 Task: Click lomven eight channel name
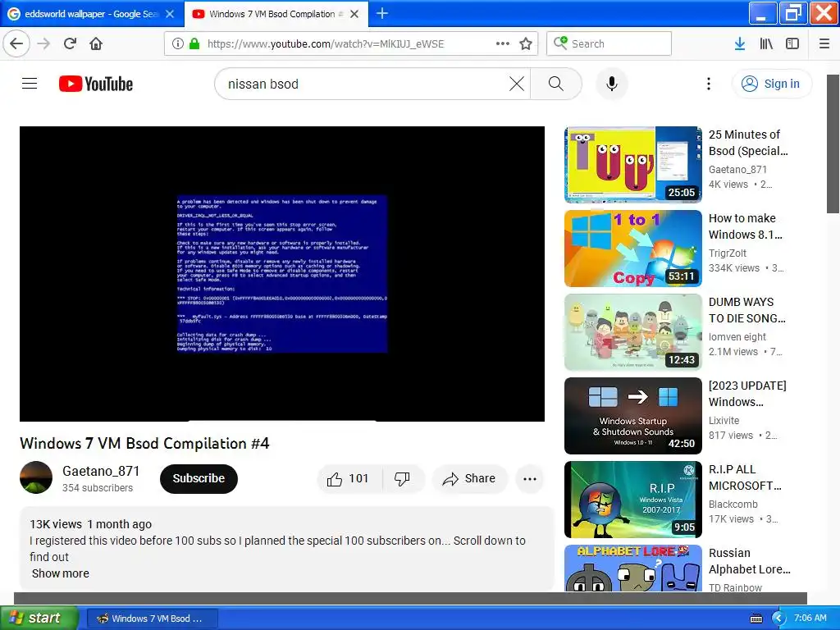(737, 336)
